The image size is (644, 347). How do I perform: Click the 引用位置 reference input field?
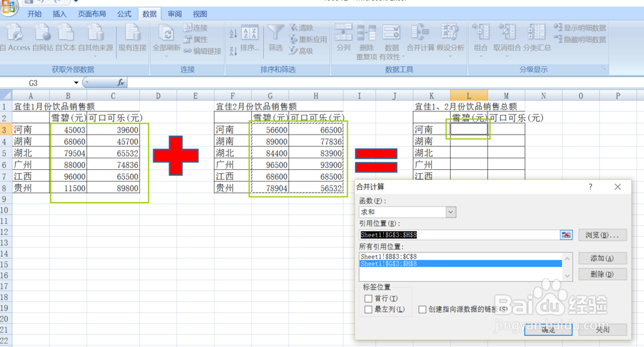[459, 235]
